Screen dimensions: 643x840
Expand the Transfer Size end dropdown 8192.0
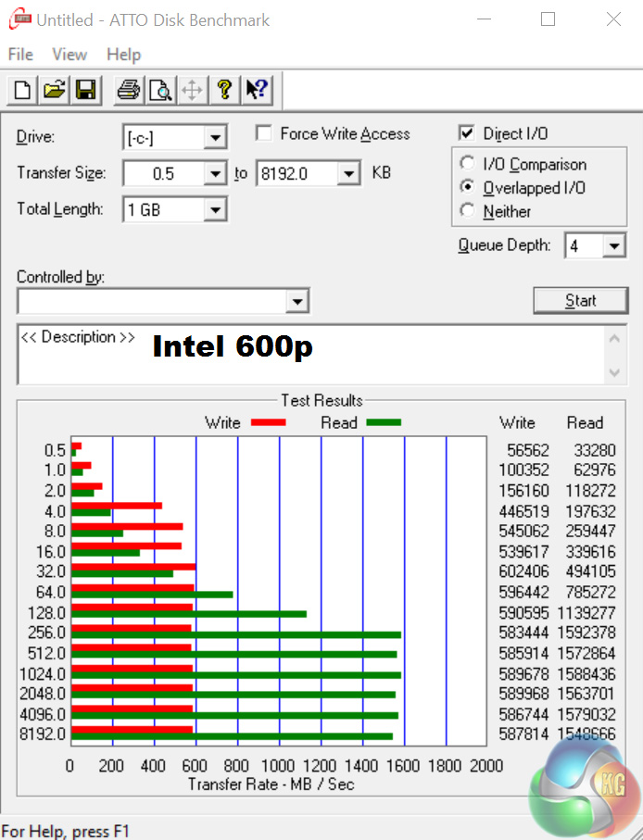point(348,173)
